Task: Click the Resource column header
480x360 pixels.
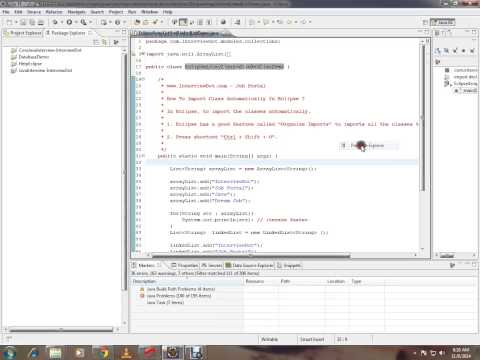Action: click(260, 282)
